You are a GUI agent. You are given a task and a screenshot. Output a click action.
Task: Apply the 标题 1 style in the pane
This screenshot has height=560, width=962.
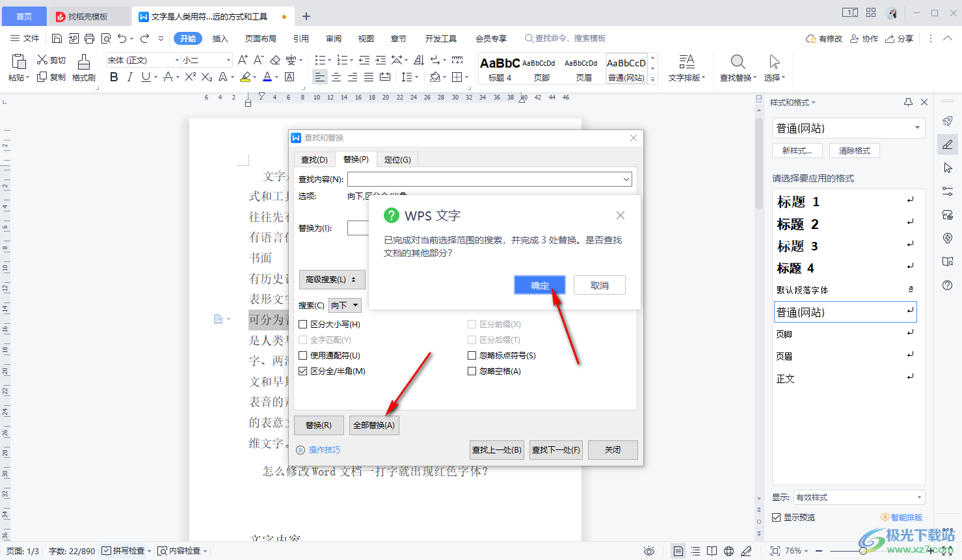[845, 202]
